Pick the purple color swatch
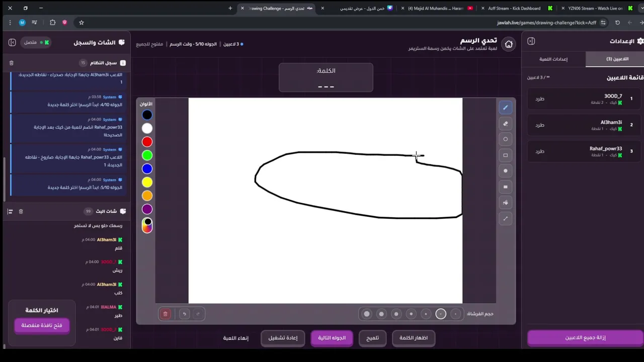Image resolution: width=644 pixels, height=362 pixels. 147,209
